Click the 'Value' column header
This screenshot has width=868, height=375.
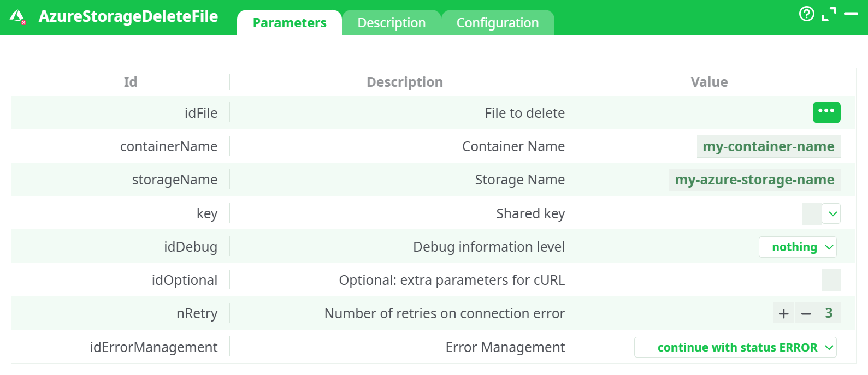point(709,82)
